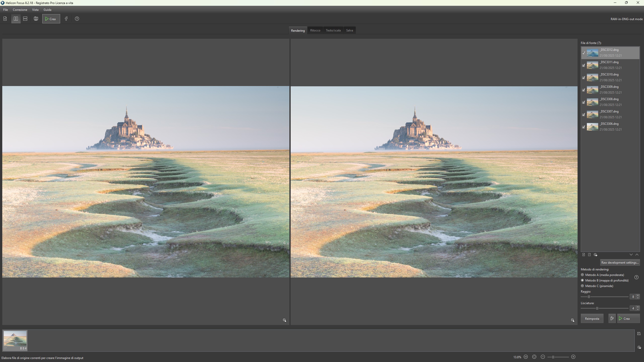Switch to the Rendering tab
This screenshot has height=362, width=644.
click(298, 30)
